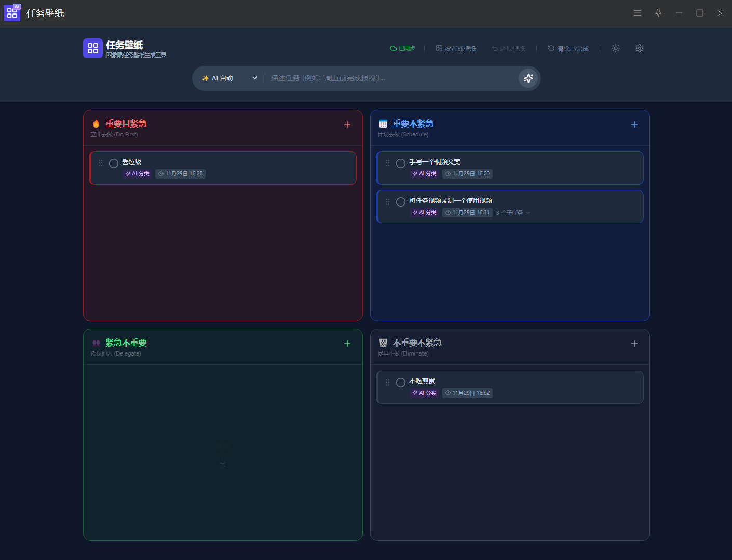Click drag handle of 丢垃圾 task
The image size is (732, 560).
[101, 163]
